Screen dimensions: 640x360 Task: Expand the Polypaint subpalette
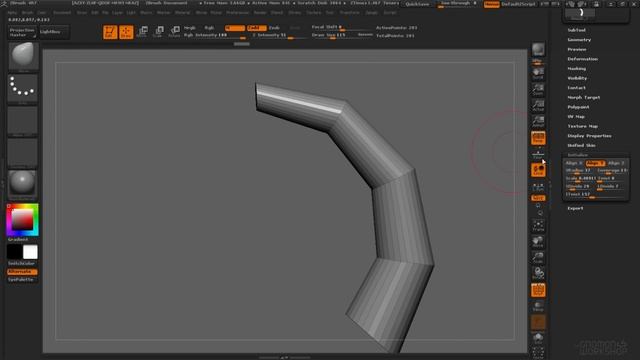pos(578,107)
